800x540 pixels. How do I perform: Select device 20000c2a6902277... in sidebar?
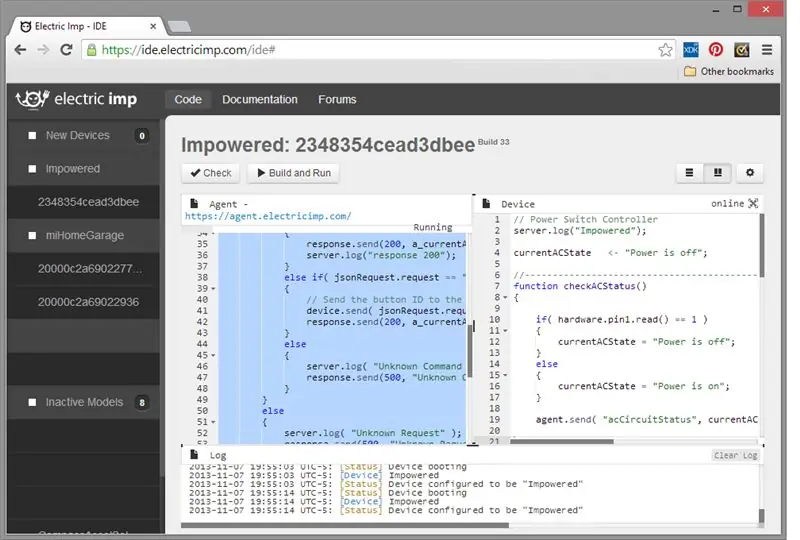click(88, 269)
